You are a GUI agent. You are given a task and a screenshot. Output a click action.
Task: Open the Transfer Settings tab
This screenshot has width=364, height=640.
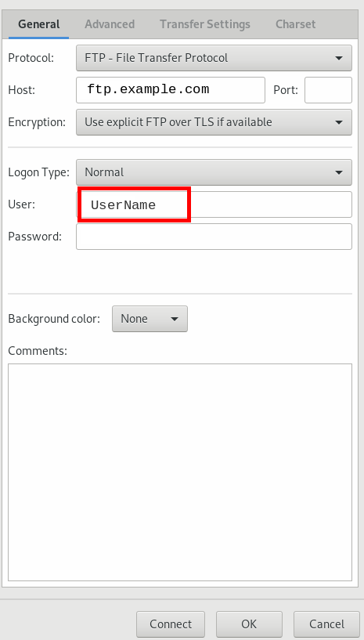pos(205,24)
